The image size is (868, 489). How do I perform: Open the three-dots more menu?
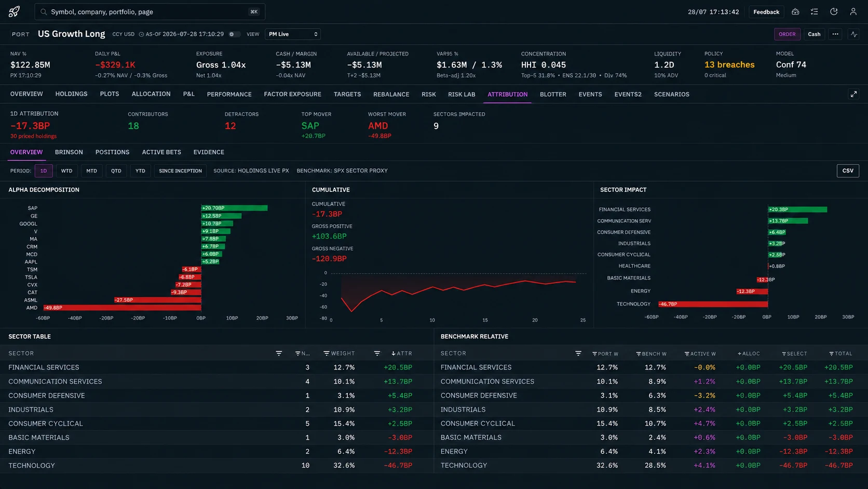(x=835, y=34)
